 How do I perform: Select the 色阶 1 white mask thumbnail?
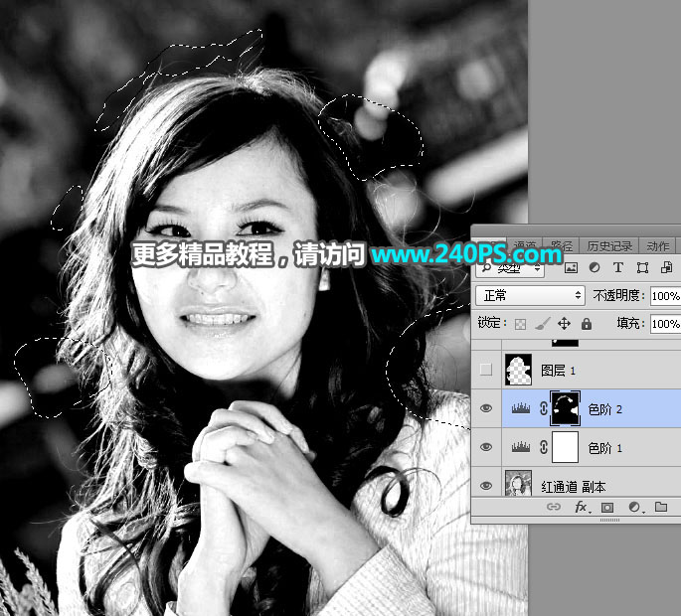(x=565, y=447)
